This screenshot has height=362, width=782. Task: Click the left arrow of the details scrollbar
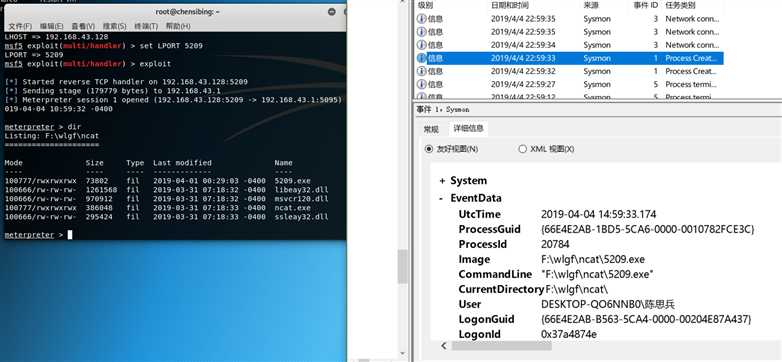(x=444, y=346)
